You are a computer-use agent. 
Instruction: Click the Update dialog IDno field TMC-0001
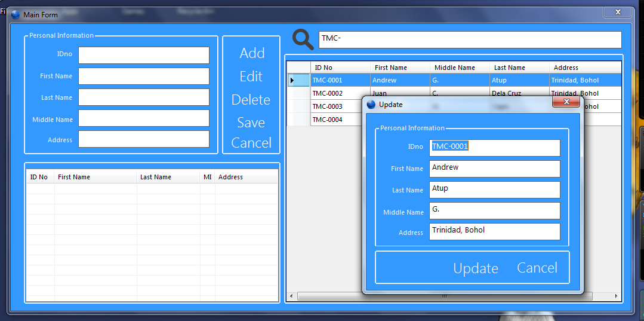(x=495, y=148)
